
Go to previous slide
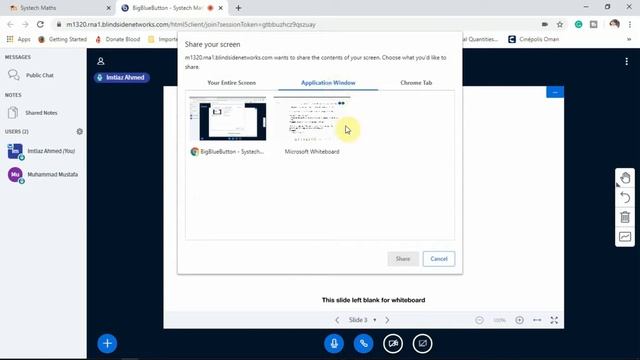[x=337, y=320]
